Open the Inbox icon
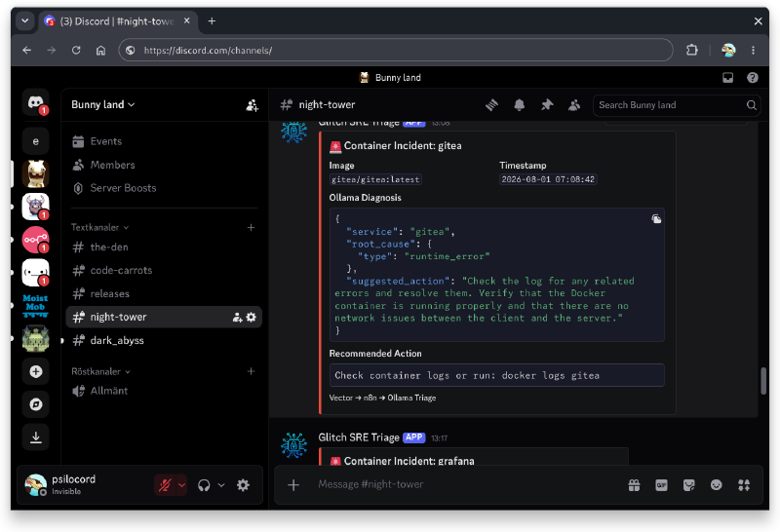 click(x=727, y=78)
